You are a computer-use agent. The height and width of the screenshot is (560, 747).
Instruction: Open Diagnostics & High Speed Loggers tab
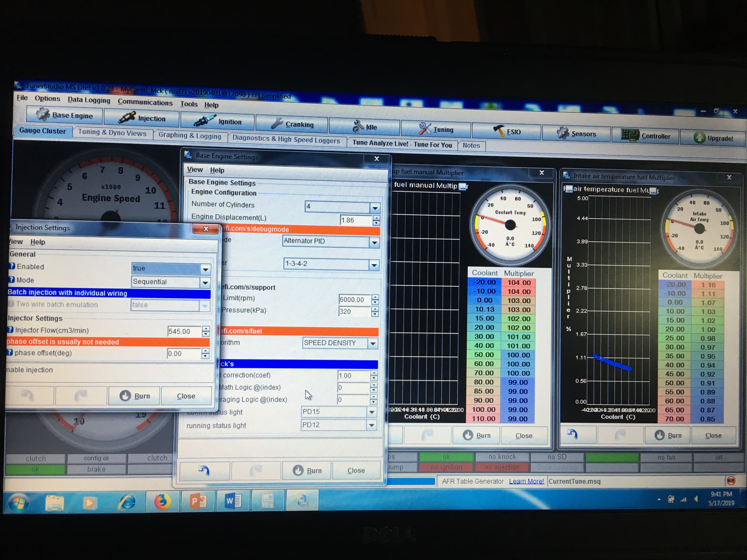(286, 139)
